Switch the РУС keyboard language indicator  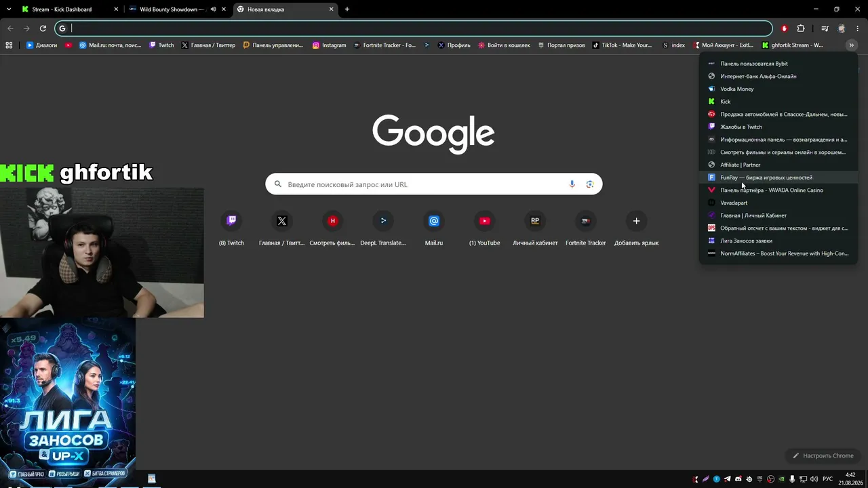coord(827,479)
